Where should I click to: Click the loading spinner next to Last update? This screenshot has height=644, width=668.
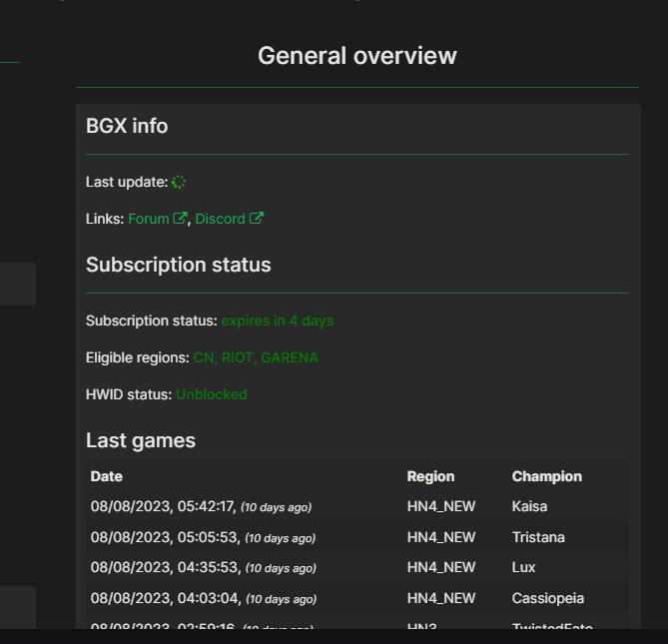coord(179,182)
